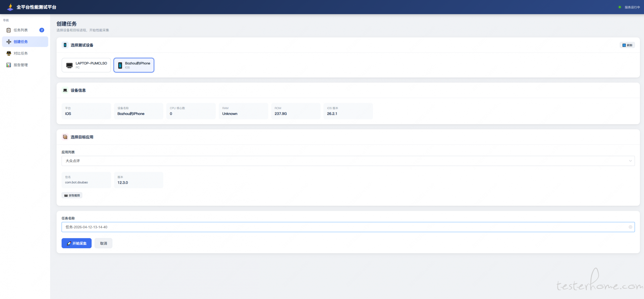Click the platform lightning logo icon
This screenshot has width=644, height=299.
click(x=10, y=7)
